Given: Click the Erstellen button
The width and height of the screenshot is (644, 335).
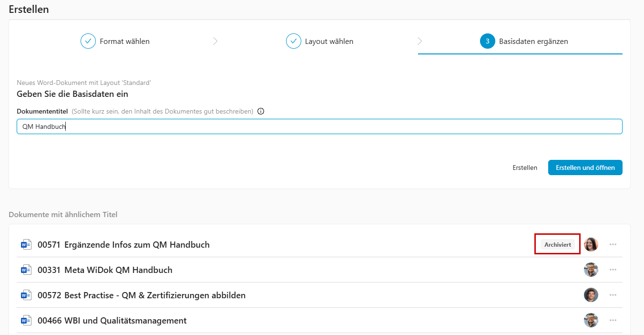Looking at the screenshot, I should pos(524,167).
